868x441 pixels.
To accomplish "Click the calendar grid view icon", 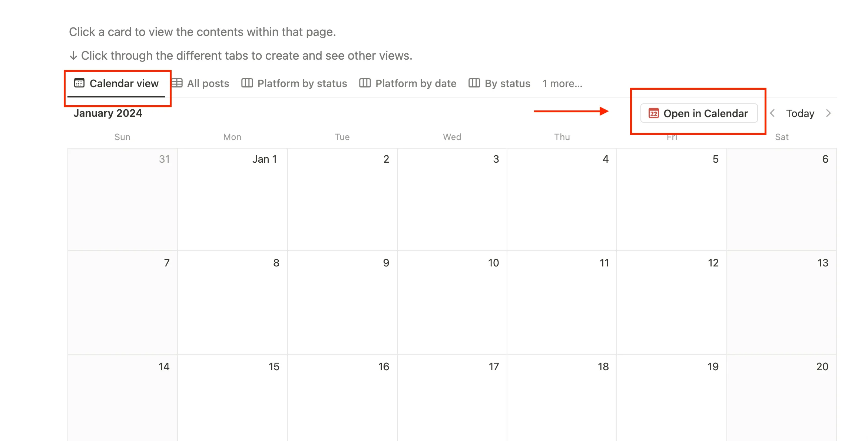I will coord(79,83).
